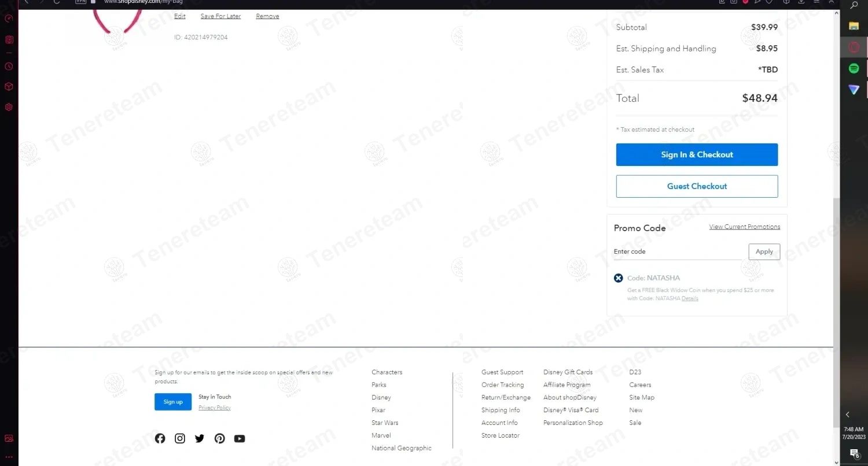Open the Disney footer category link
This screenshot has width=868, height=466.
click(x=381, y=398)
